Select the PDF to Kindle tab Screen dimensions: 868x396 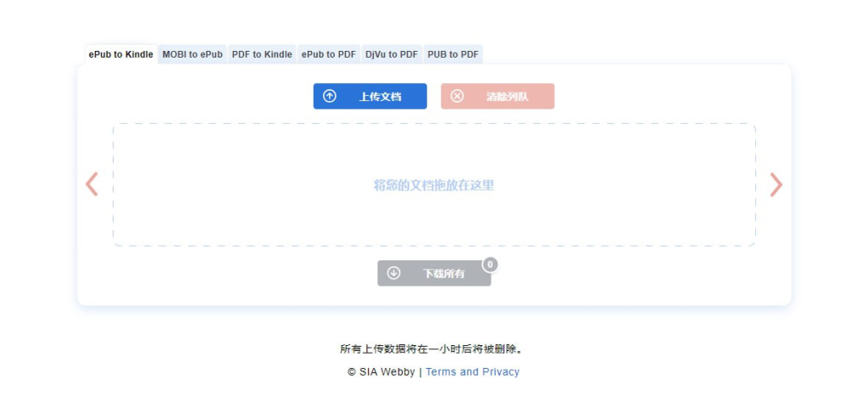(262, 54)
